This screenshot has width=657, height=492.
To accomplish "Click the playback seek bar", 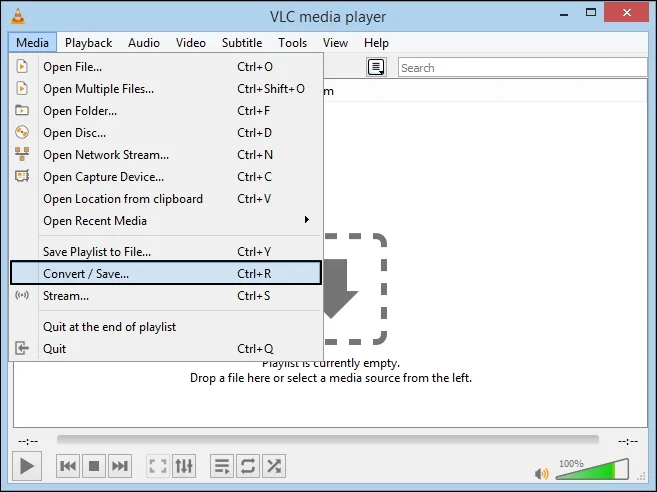I will (x=328, y=440).
